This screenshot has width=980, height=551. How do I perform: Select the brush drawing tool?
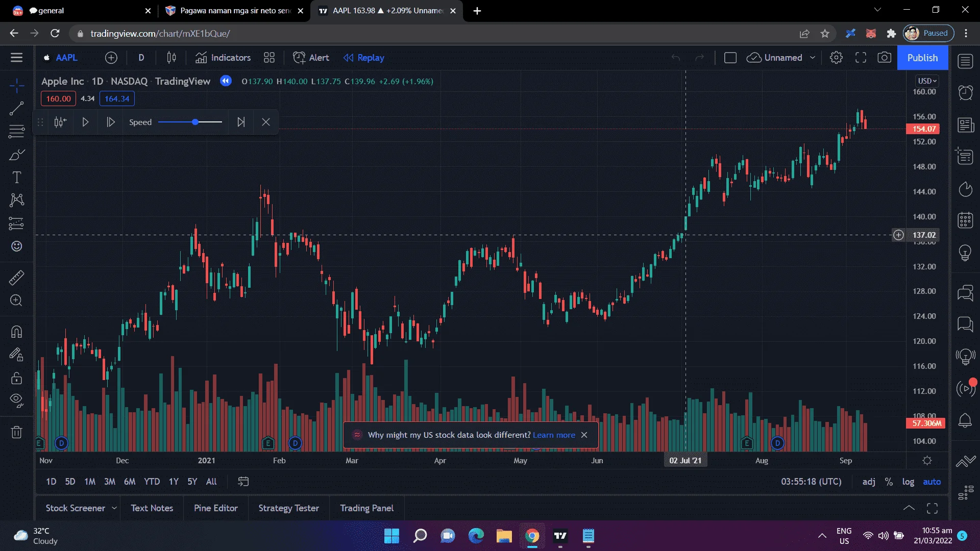[x=16, y=155]
